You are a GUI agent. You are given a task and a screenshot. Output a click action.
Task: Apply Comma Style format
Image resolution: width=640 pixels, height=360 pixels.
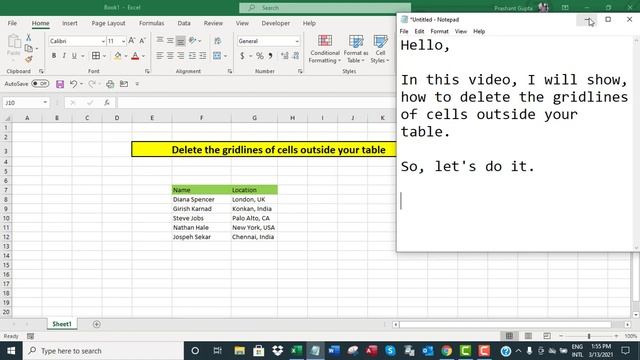click(x=270, y=56)
